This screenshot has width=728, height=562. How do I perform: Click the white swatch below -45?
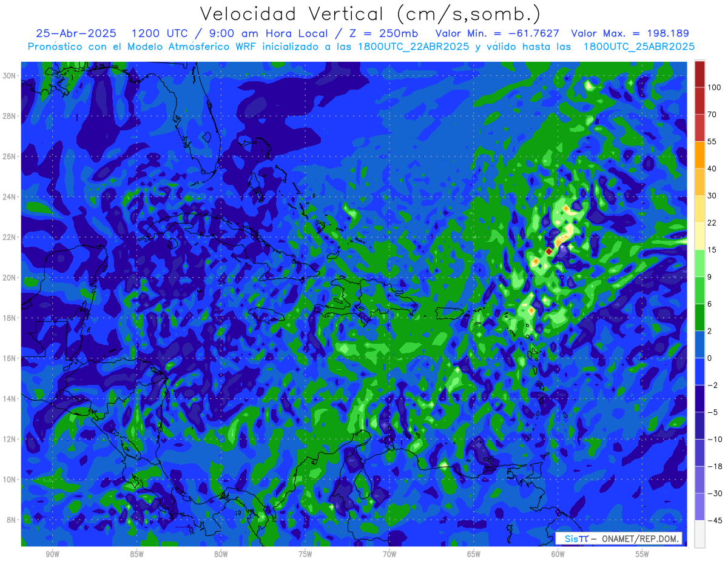click(x=699, y=534)
